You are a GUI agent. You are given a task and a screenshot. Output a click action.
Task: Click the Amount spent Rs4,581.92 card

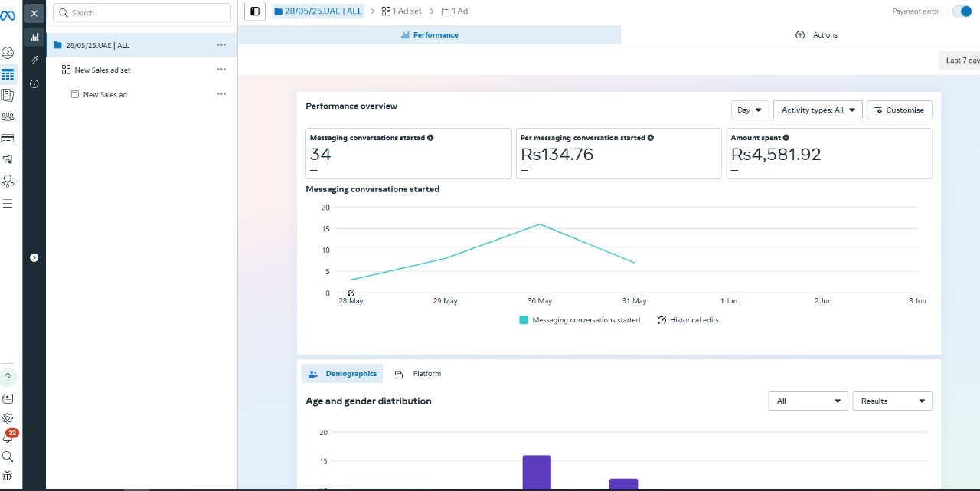coord(829,153)
